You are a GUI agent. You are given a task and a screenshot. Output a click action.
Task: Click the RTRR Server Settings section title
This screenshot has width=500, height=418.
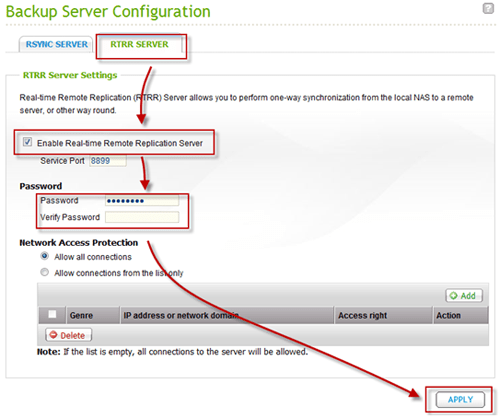click(70, 75)
